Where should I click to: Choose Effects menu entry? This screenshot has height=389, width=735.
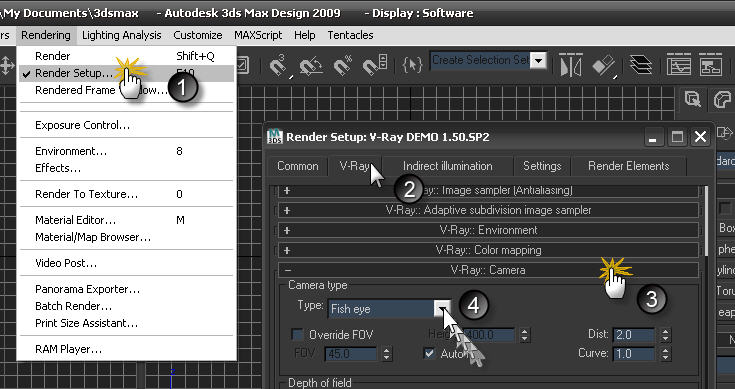click(x=126, y=168)
